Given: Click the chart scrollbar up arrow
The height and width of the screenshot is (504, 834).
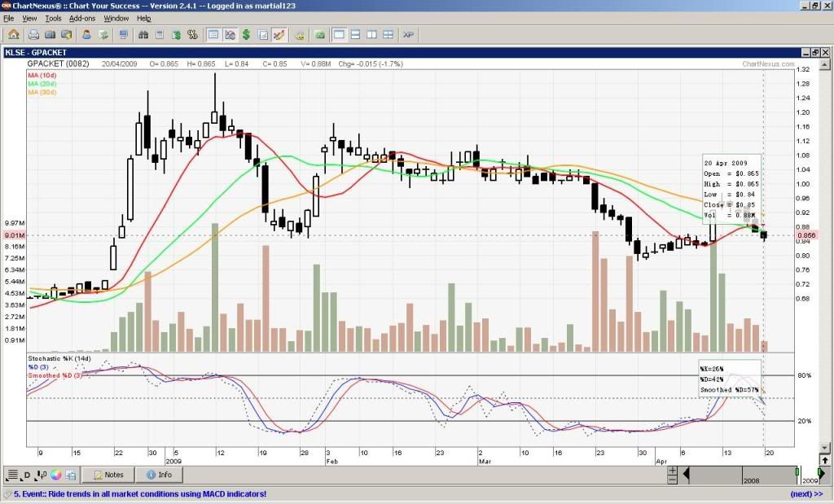Looking at the screenshot, I should coord(825,64).
